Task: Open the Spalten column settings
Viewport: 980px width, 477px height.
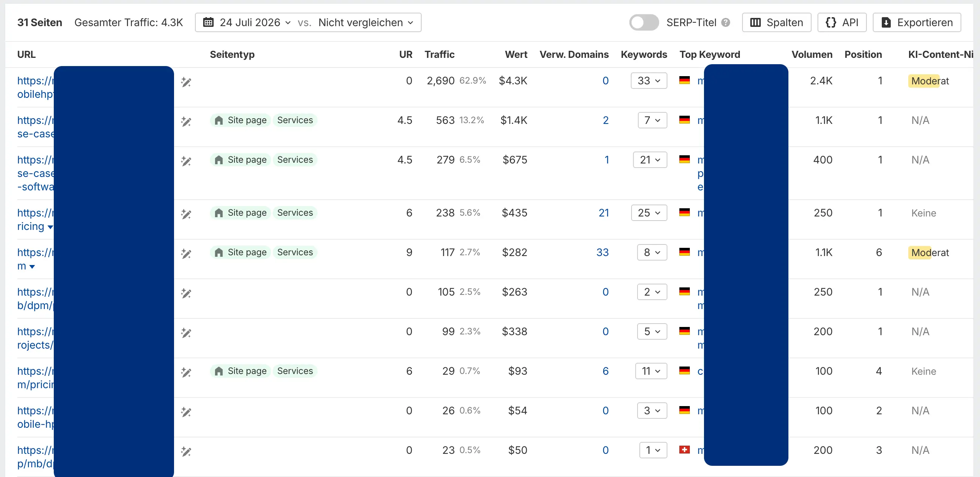Action: tap(776, 22)
